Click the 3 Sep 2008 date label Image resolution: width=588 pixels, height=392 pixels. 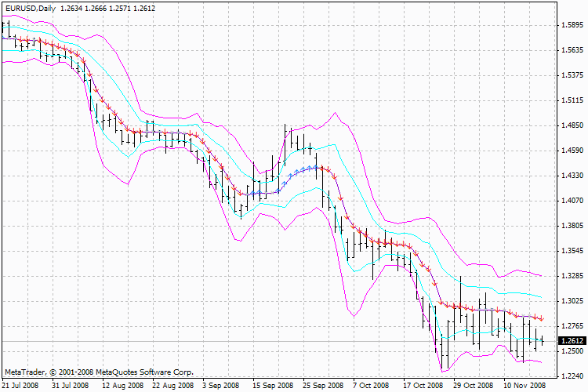click(x=223, y=386)
